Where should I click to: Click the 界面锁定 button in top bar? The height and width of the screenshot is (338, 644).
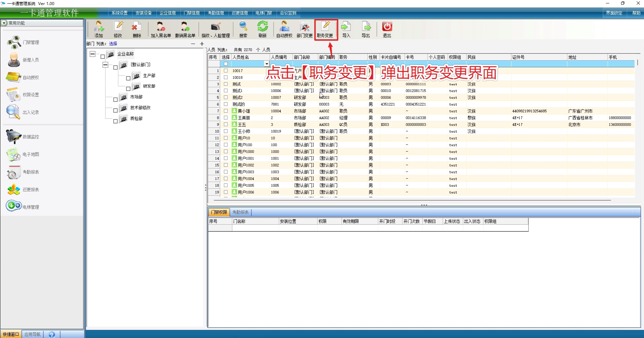pos(614,13)
